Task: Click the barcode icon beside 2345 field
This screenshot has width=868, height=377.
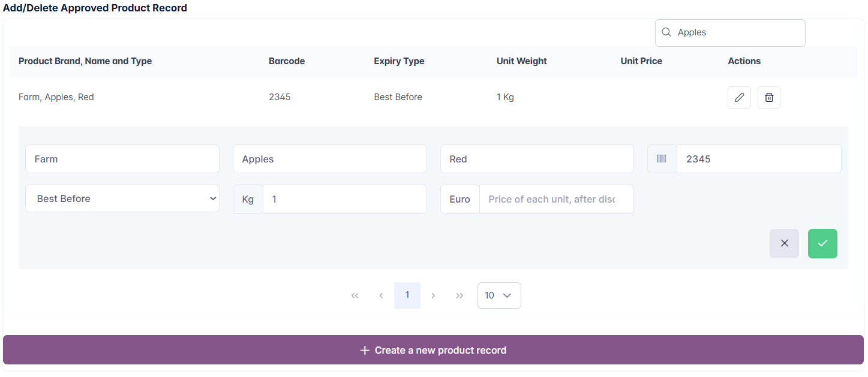Action: coord(662,159)
